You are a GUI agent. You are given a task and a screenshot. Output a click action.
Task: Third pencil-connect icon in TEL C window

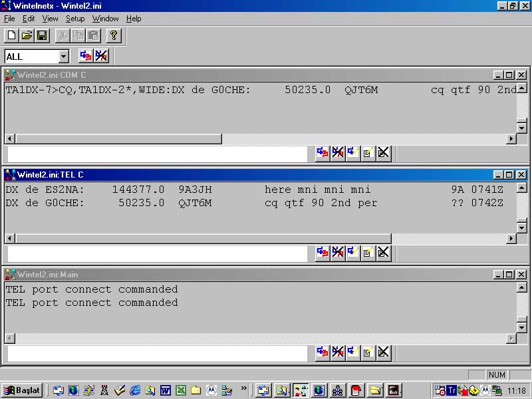coord(353,253)
